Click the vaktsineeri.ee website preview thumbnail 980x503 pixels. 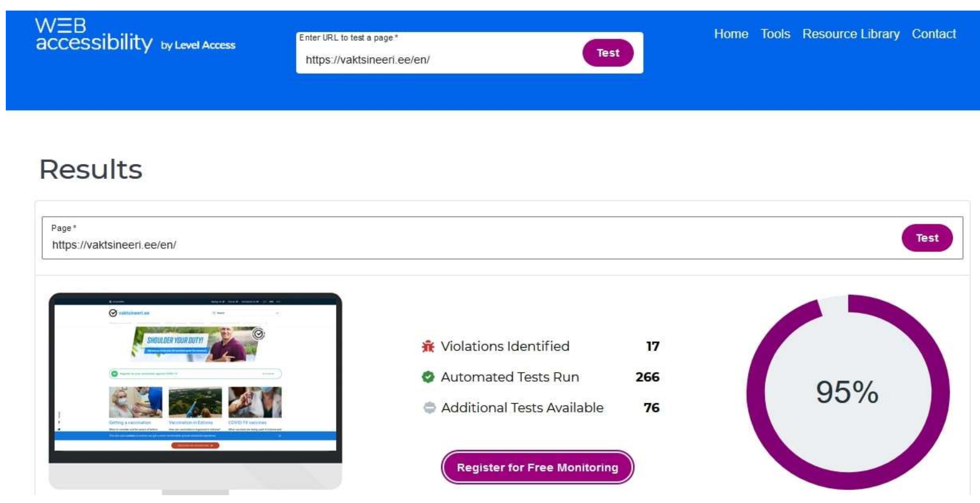(x=195, y=377)
